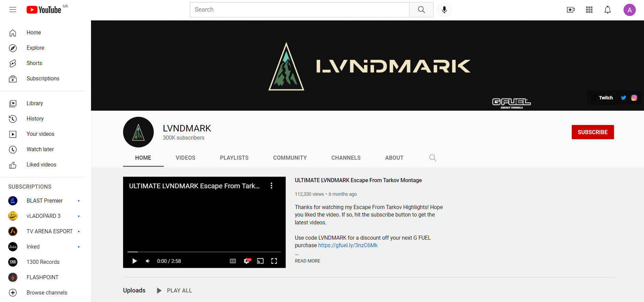Open the Create video menu
This screenshot has width=644, height=302.
571,10
